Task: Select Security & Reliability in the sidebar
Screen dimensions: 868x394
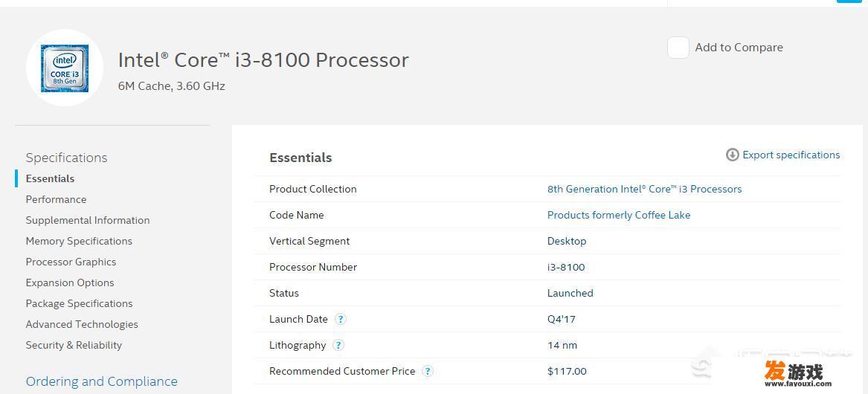Action: 74,345
